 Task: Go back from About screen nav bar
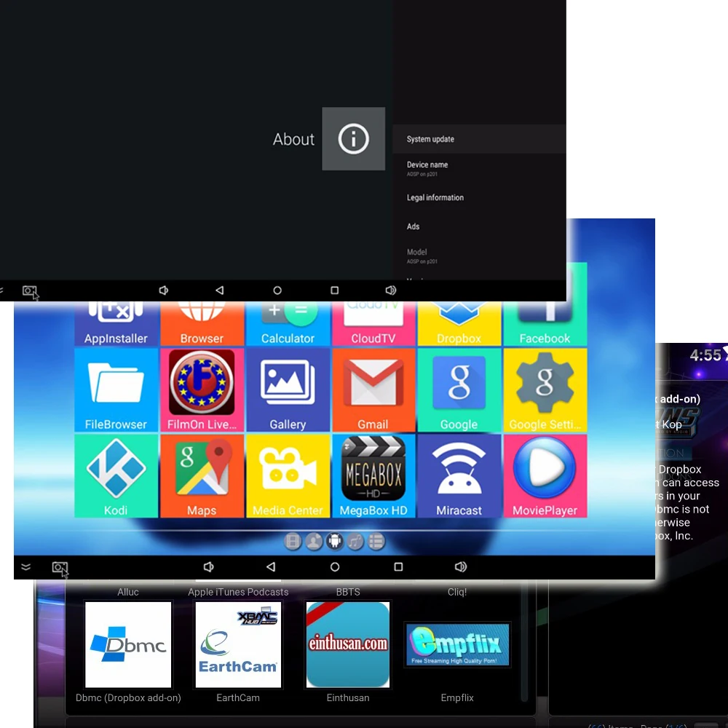[x=220, y=290]
